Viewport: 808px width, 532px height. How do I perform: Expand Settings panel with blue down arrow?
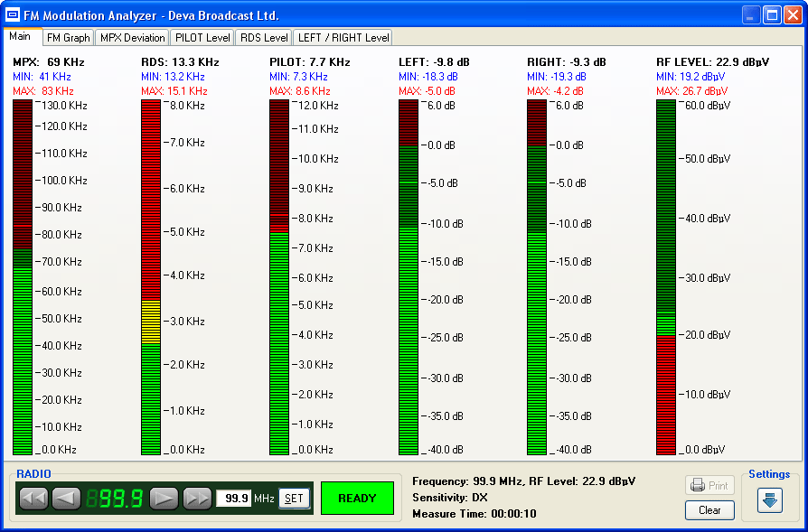coord(770,499)
